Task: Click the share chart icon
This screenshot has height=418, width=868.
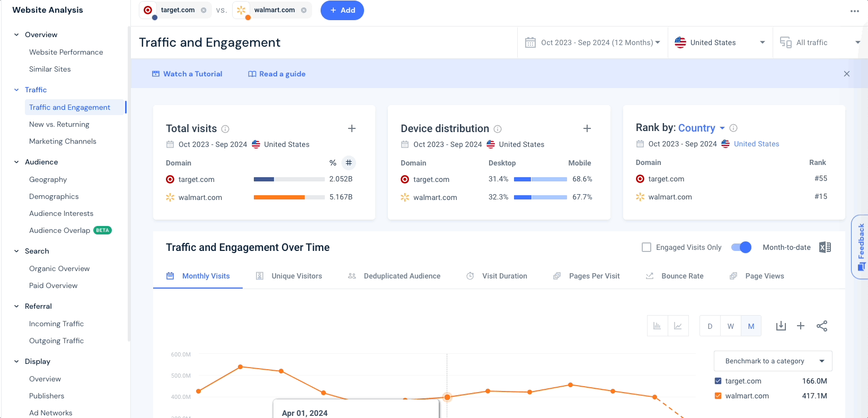Action: [x=821, y=326]
